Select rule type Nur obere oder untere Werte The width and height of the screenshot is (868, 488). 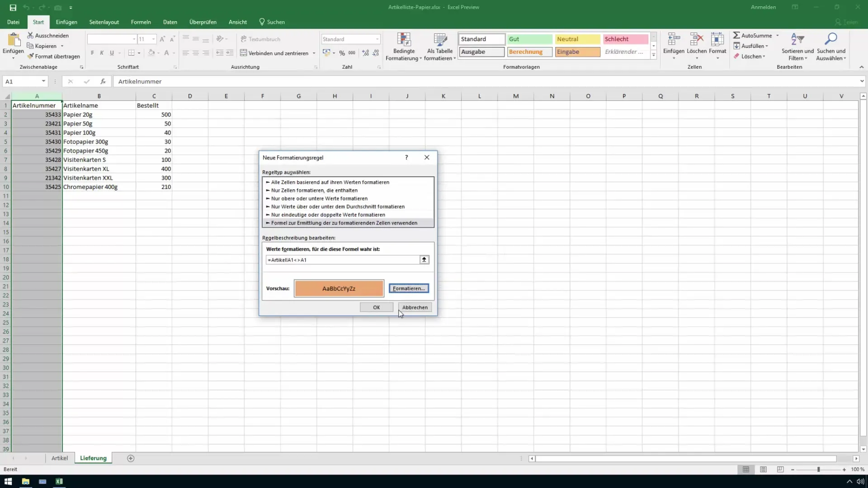click(x=348, y=198)
